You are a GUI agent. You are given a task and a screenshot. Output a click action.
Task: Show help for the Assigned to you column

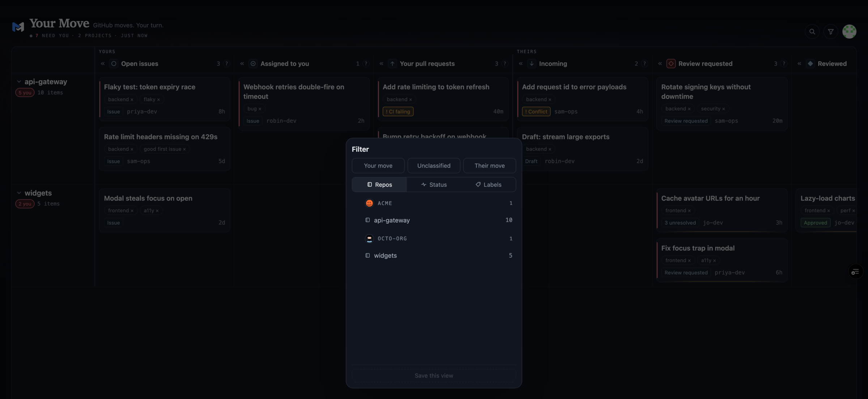(366, 64)
